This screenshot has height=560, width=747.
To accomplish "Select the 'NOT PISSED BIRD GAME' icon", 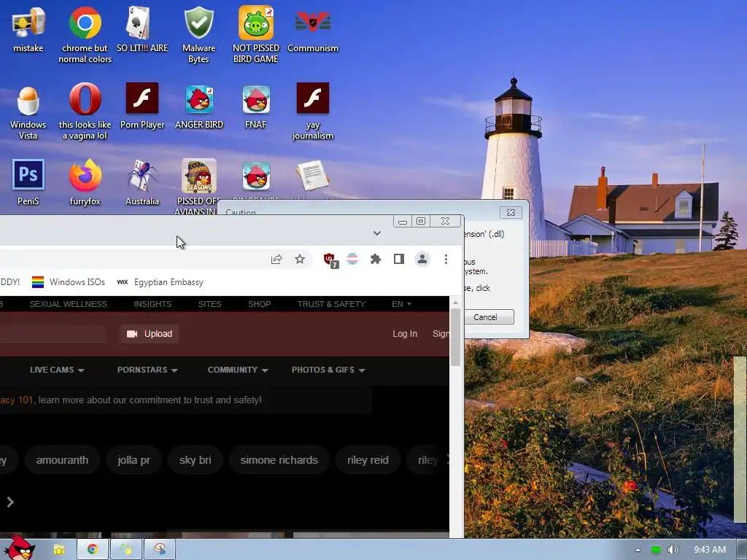I will pos(256,34).
